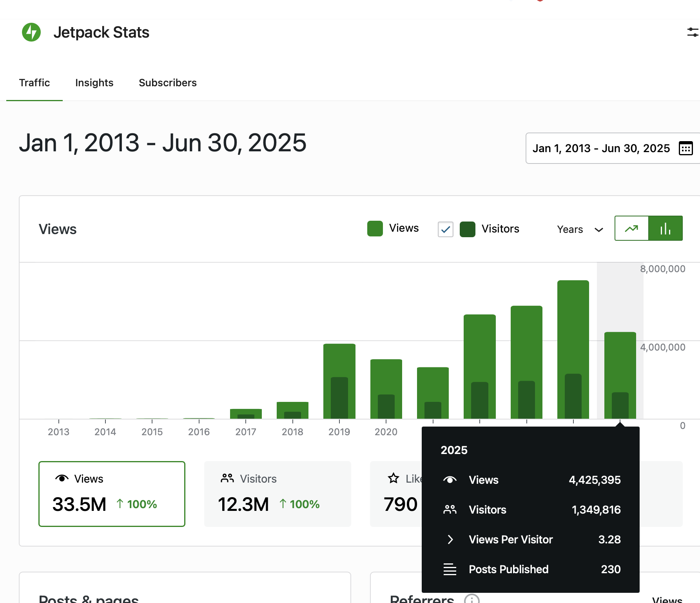
Task: Click the 2016 axis label
Action: pyautogui.click(x=199, y=432)
